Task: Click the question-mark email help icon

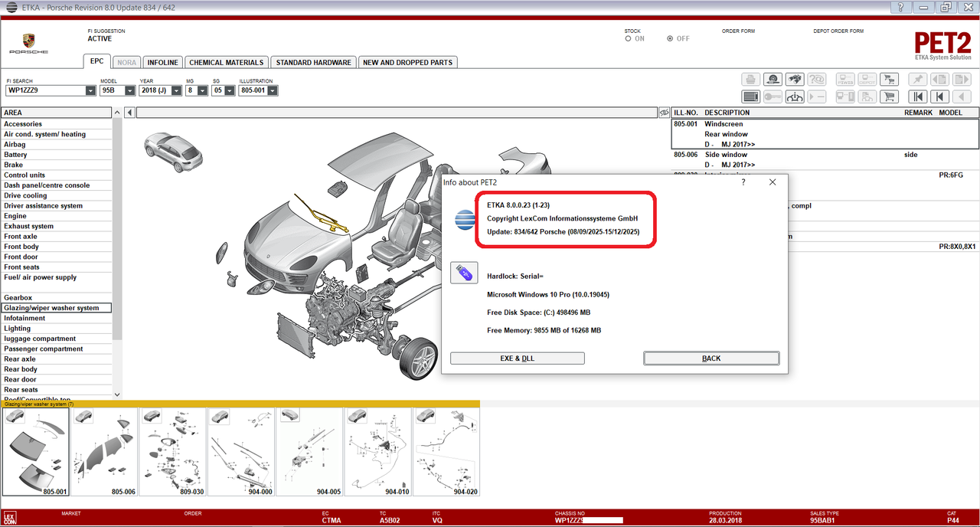Action: (x=817, y=79)
